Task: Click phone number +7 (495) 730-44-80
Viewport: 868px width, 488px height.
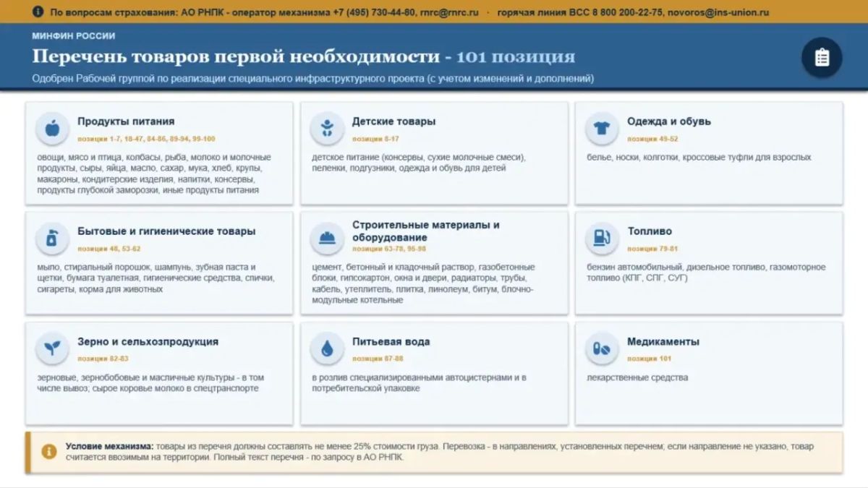Action: 374,12
